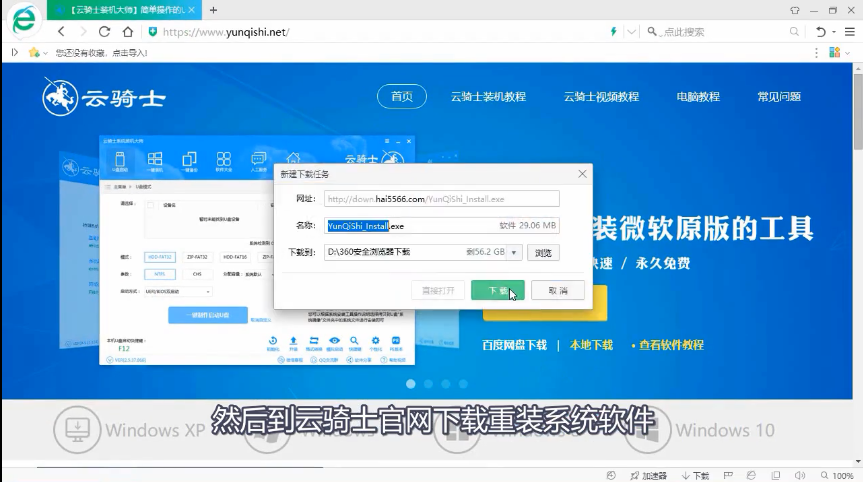The image size is (863, 482).
Task: Click the green security shield in address bar
Action: tap(152, 32)
